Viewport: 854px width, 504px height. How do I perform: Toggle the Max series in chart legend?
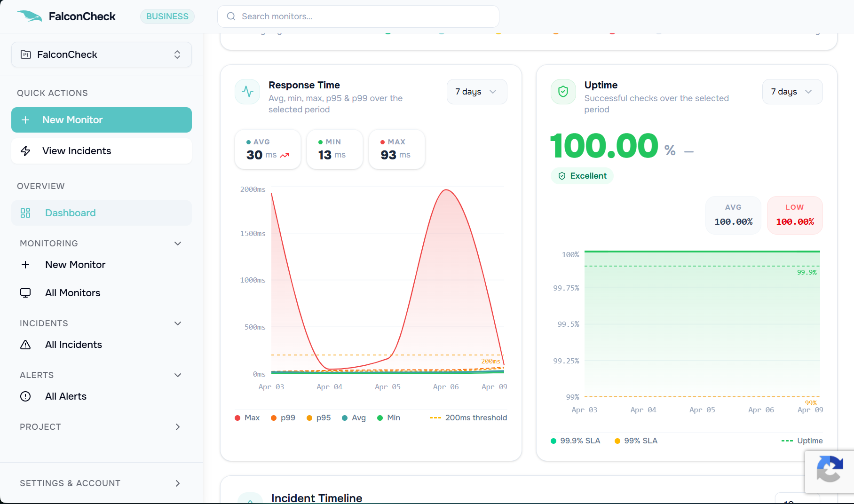(x=247, y=417)
